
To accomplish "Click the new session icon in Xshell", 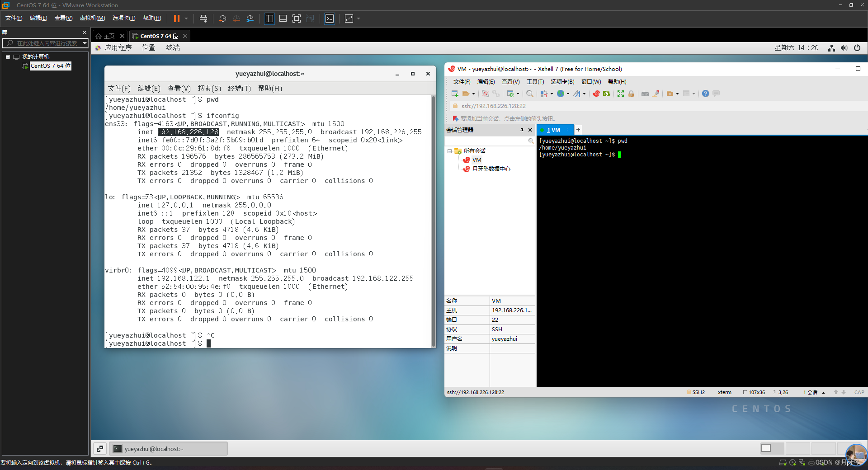I will coord(455,94).
